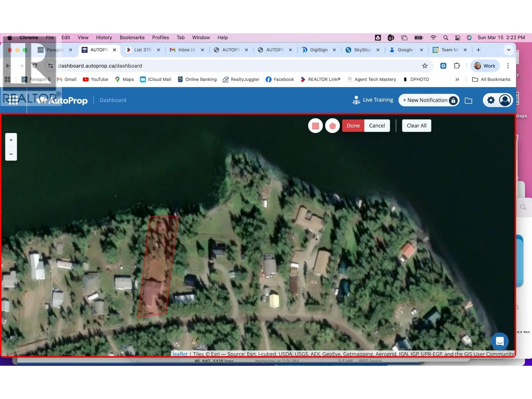Open the Chrome extensions puzzle icon

(x=457, y=66)
